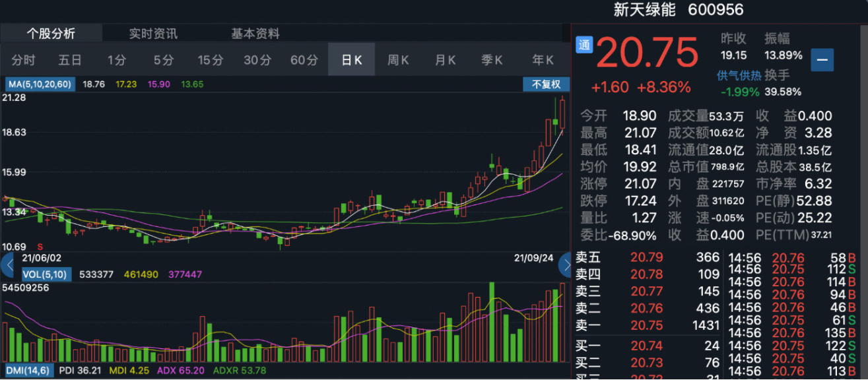Open the 不复权 adjustment selector

(546, 84)
